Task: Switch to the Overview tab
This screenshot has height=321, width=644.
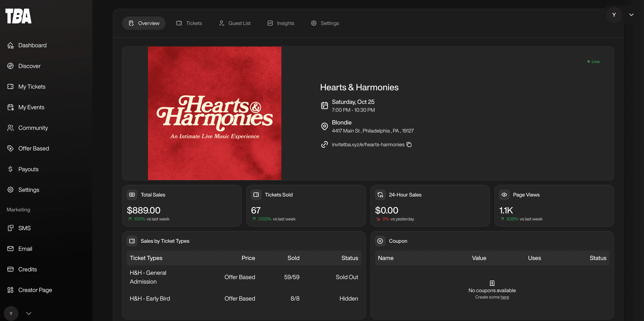Action: (144, 23)
